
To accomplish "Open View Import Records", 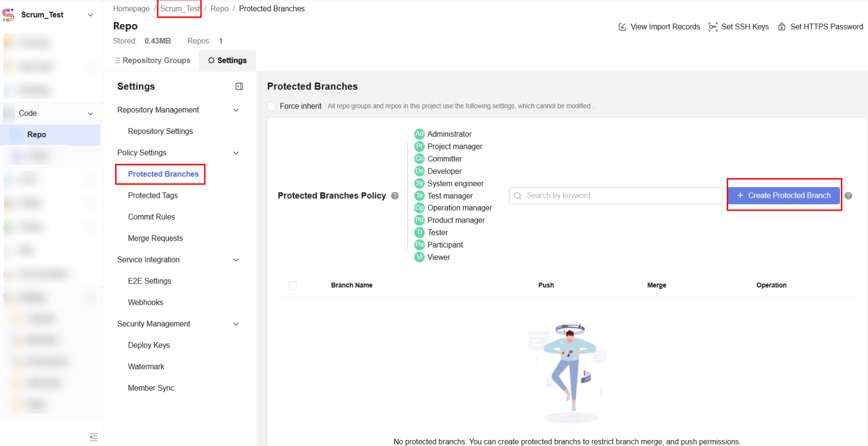I will pos(659,27).
